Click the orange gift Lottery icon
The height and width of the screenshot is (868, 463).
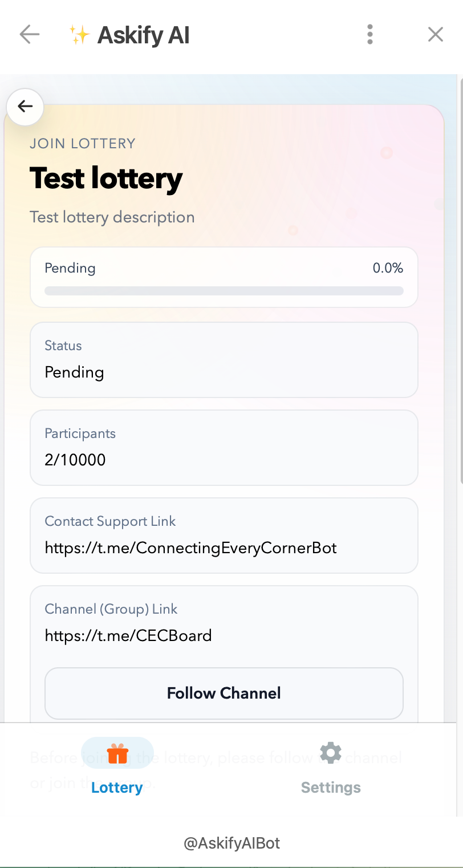(x=117, y=753)
